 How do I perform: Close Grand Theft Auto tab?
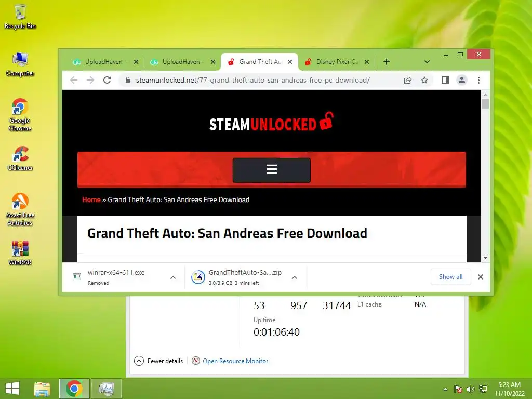pos(290,62)
